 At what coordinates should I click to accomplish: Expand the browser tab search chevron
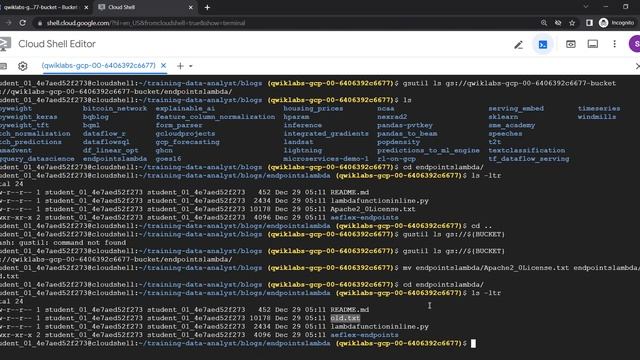coord(586,7)
